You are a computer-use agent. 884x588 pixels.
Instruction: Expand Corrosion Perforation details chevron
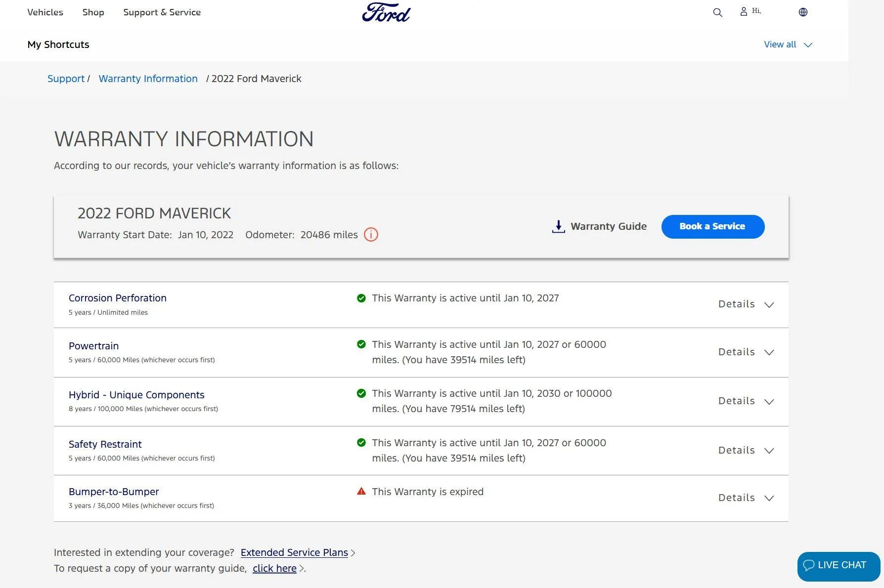tap(769, 305)
